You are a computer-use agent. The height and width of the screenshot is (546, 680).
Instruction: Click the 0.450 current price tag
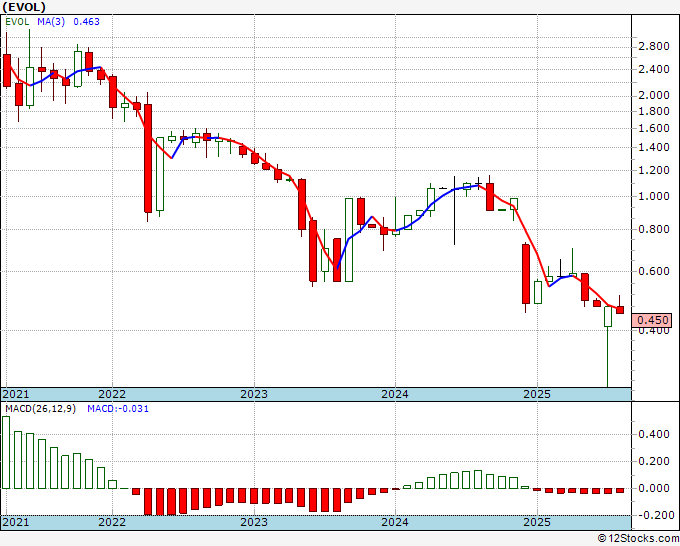coord(653,320)
